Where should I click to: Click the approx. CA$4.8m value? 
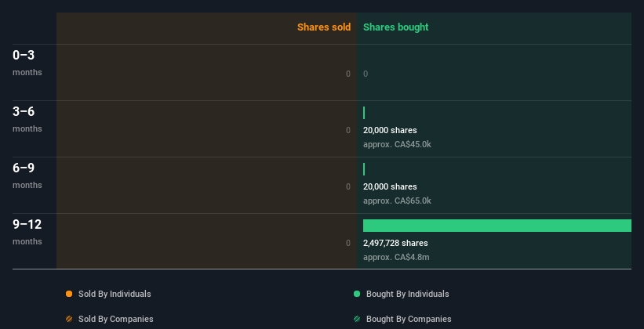[396, 257]
